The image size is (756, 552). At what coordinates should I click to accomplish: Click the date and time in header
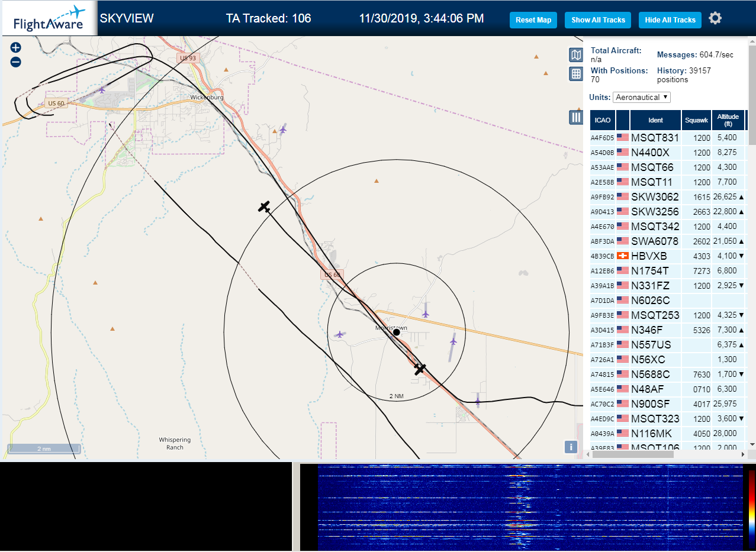(422, 18)
